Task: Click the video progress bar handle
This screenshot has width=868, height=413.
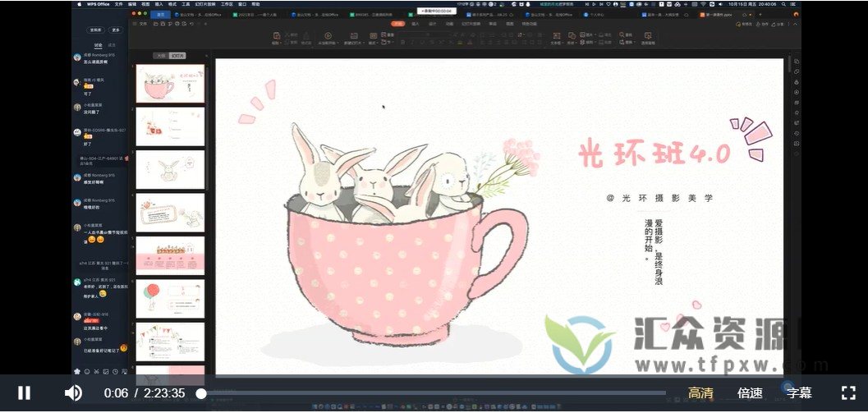Action: pos(201,393)
